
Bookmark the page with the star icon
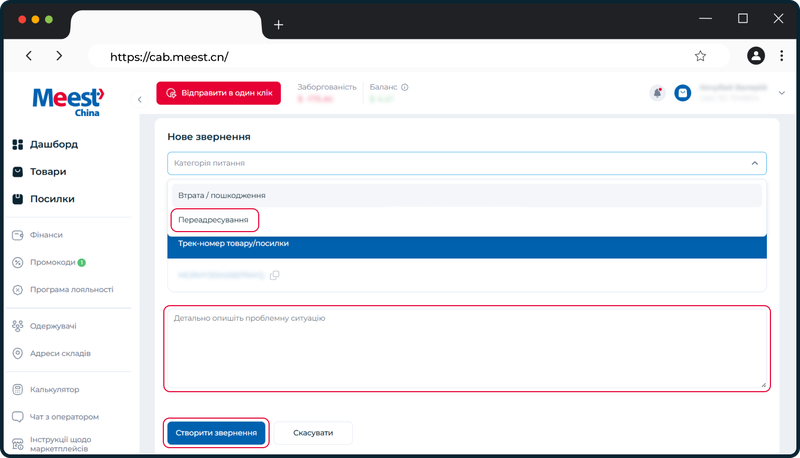700,56
